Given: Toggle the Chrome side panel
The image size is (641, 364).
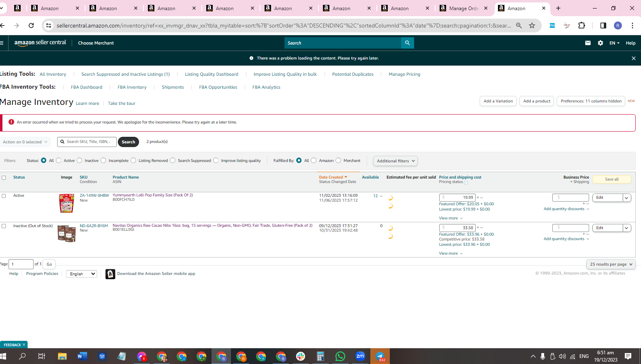Looking at the screenshot, I should tap(603, 26).
